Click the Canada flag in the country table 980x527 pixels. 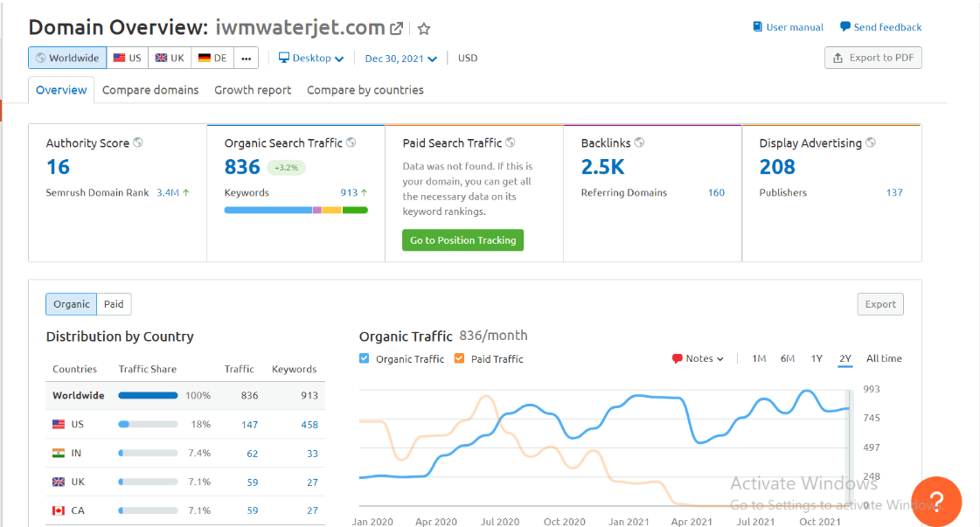(58, 510)
